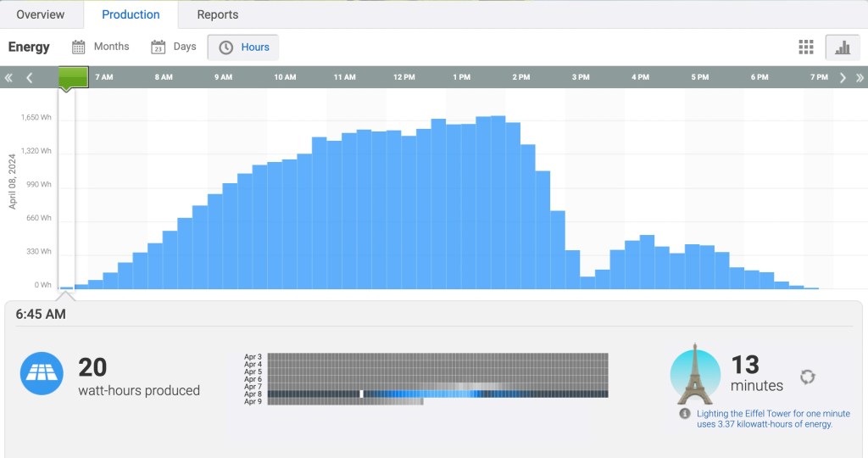Click the Eiffel Tower icon
The image size is (868, 458).
(x=695, y=374)
